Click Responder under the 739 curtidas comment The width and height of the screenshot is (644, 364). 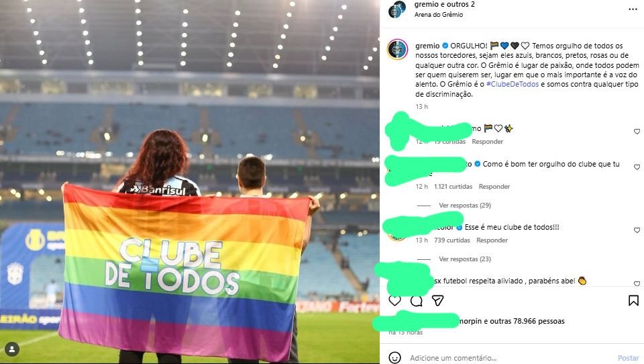tap(492, 240)
